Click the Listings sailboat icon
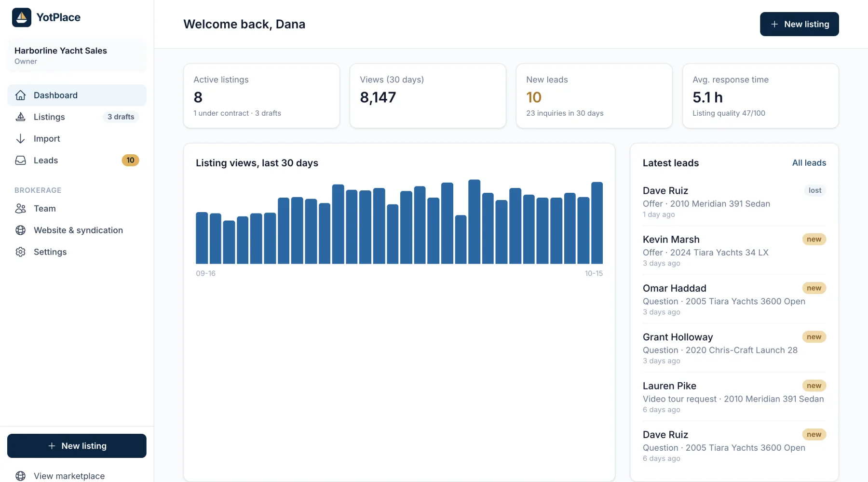The height and width of the screenshot is (482, 868). tap(20, 117)
